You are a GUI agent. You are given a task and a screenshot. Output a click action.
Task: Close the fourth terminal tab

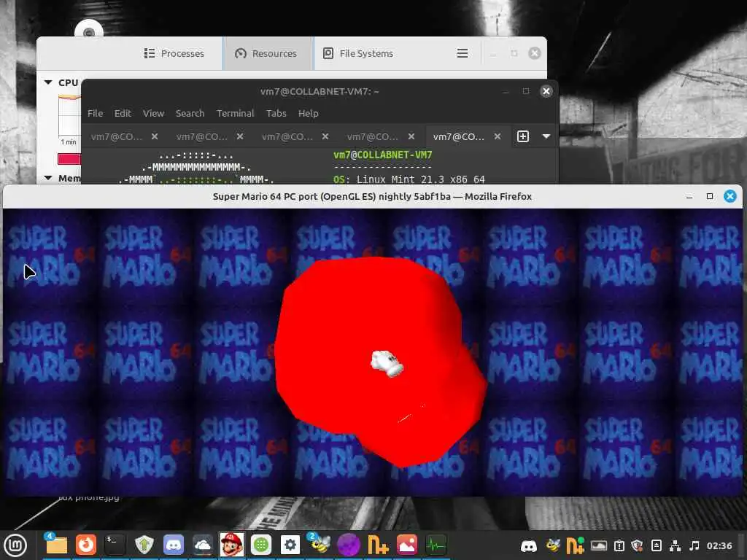[x=411, y=136]
